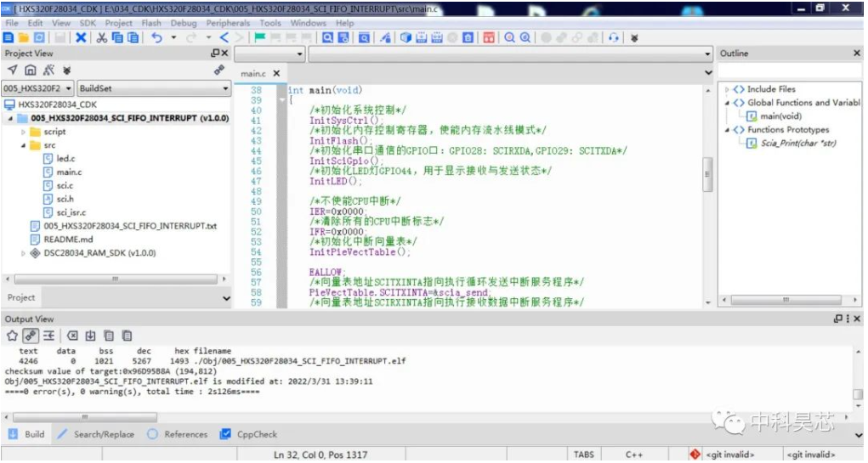
Task: Toggle word wrap icon in Output View
Action: tap(48, 336)
